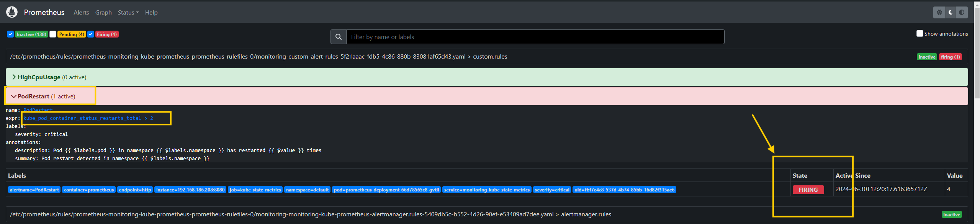
Task: Click the namespace=default label badge
Action: point(307,190)
